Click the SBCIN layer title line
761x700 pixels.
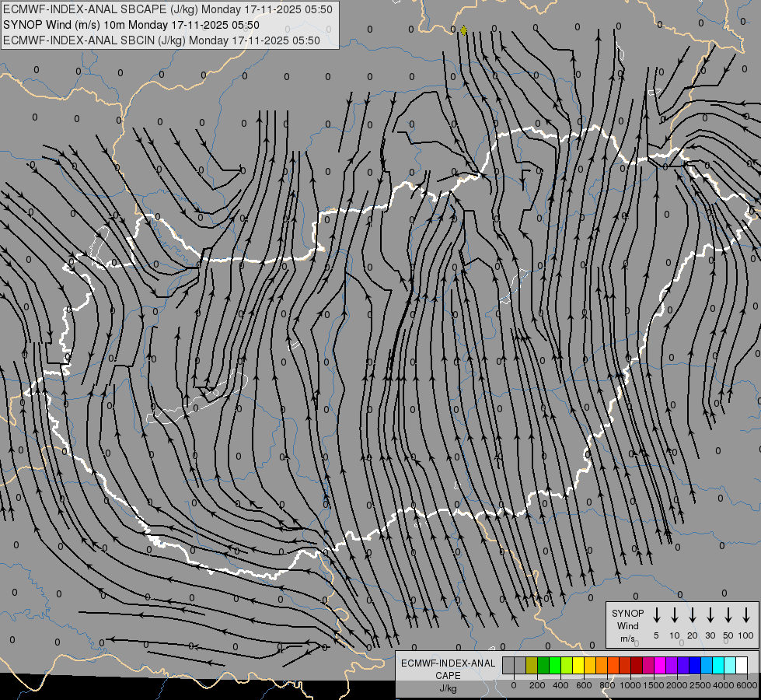coord(161,40)
